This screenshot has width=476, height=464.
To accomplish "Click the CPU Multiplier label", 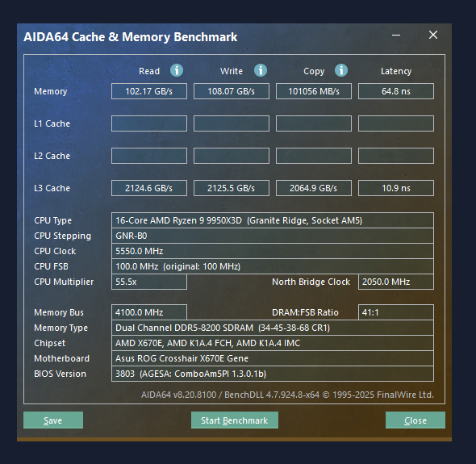I will click(x=64, y=282).
